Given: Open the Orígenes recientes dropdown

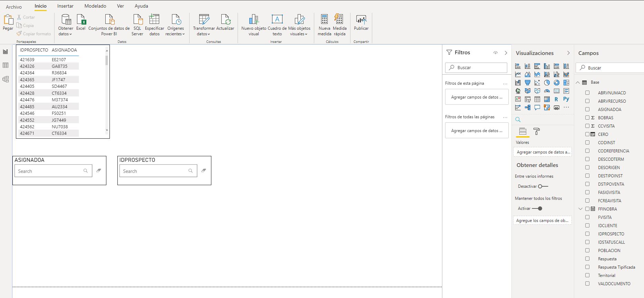Looking at the screenshot, I should 175,25.
